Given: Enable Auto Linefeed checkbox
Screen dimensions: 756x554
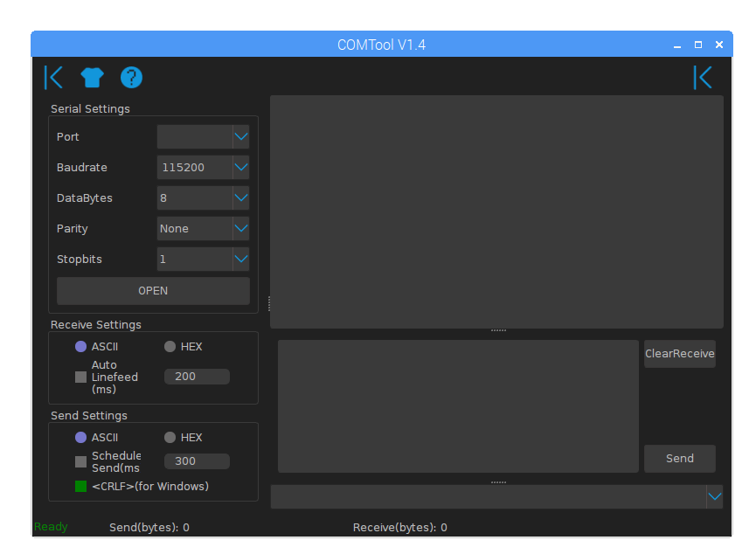Looking at the screenshot, I should [81, 377].
